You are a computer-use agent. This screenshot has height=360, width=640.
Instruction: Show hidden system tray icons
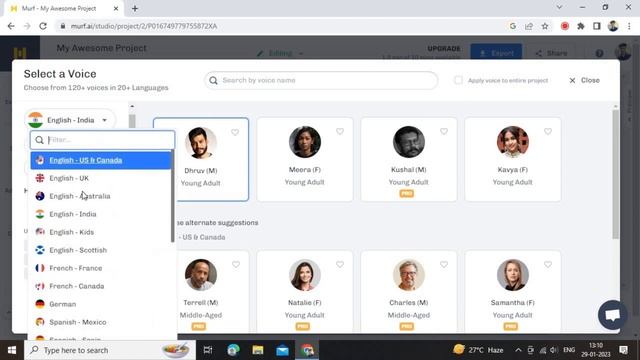pos(518,350)
